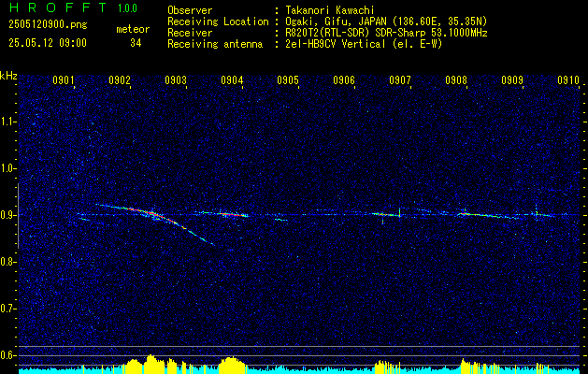
Task: Click the 0909 time marker
Action: click(x=512, y=79)
